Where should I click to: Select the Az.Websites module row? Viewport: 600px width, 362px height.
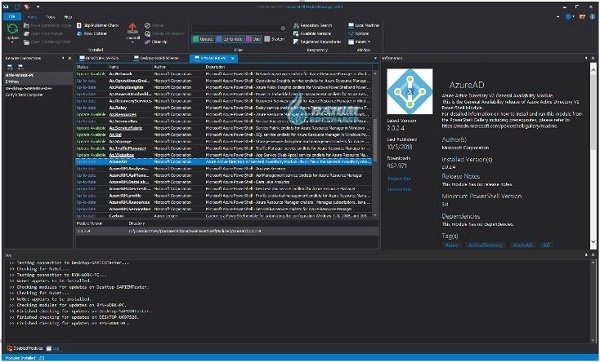pos(224,155)
